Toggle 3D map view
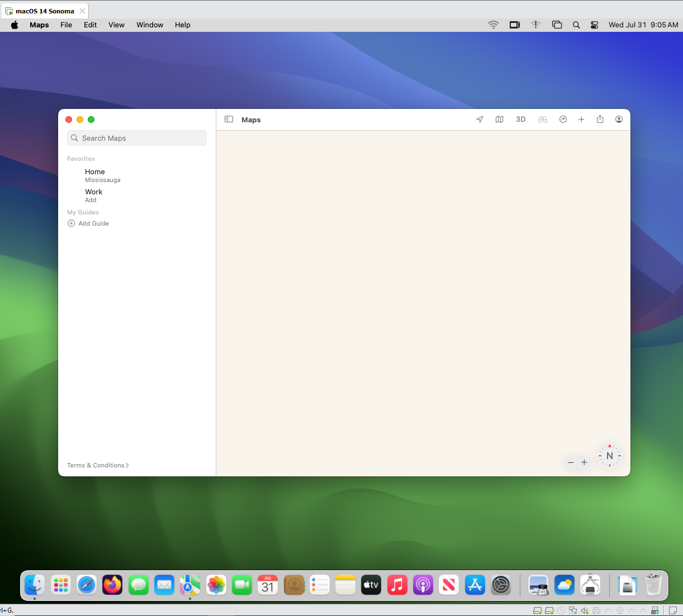The height and width of the screenshot is (616, 683). [x=521, y=120]
